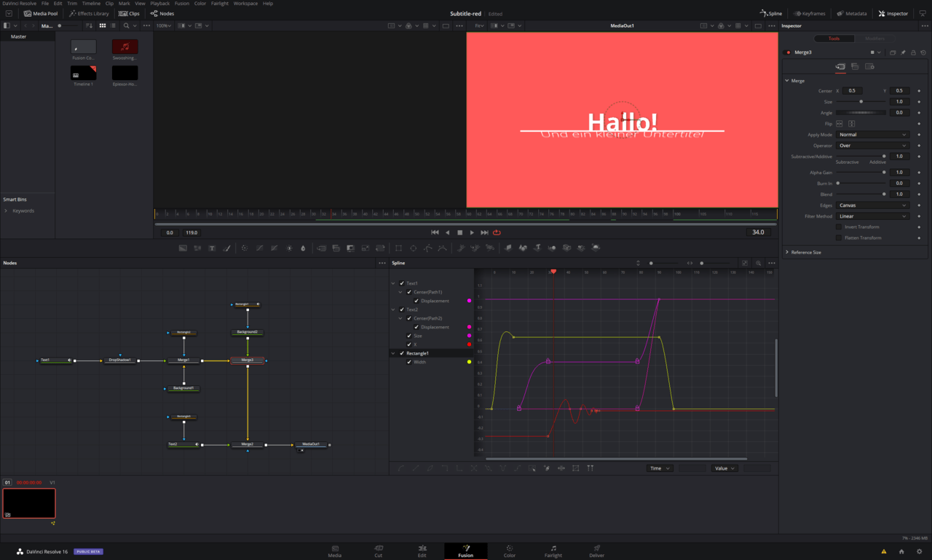This screenshot has height=560, width=932.
Task: Click the loop playback icon
Action: pyautogui.click(x=497, y=232)
